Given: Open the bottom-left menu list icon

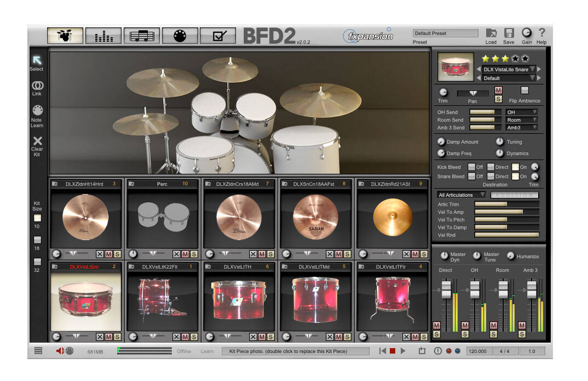Looking at the screenshot, I should click(x=38, y=351).
